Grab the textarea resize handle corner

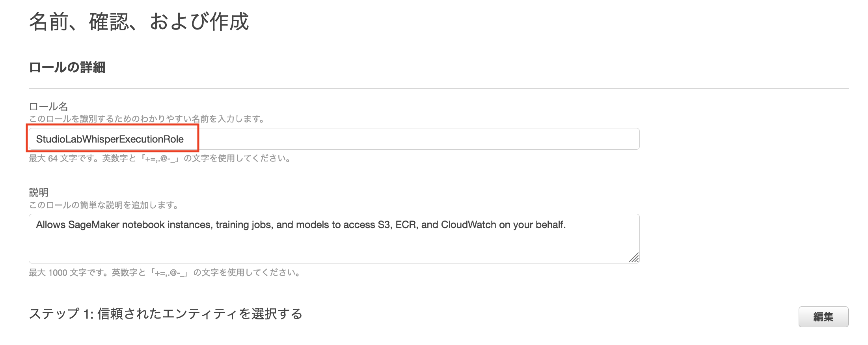634,258
